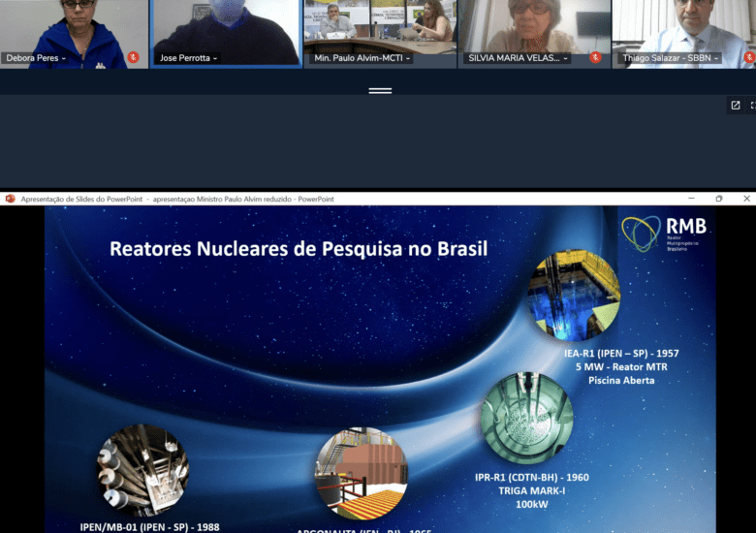Click the RMB logo on slide
Image resolution: width=756 pixels, height=533 pixels.
(664, 234)
